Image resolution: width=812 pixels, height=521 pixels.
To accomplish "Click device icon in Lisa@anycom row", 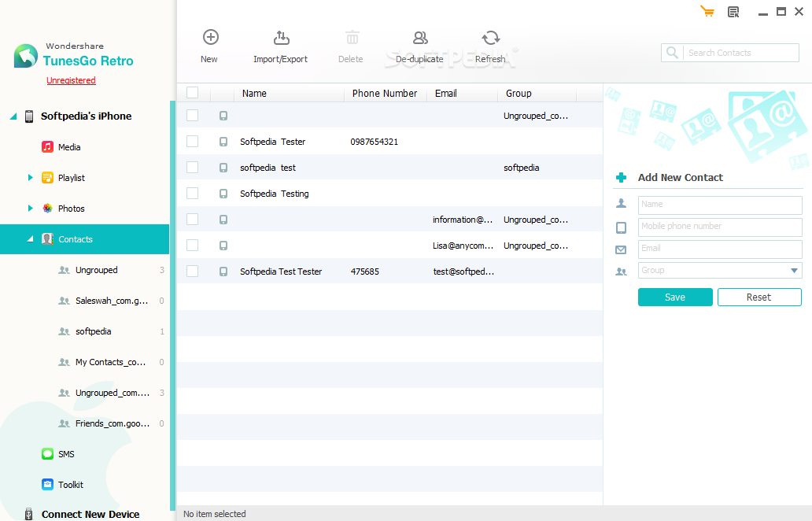I will click(x=223, y=246).
